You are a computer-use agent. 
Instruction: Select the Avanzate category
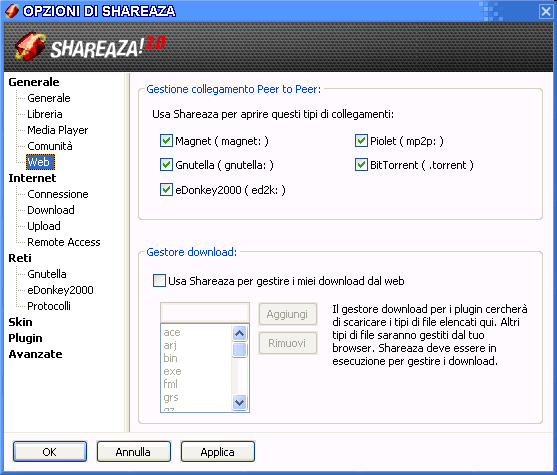35,354
